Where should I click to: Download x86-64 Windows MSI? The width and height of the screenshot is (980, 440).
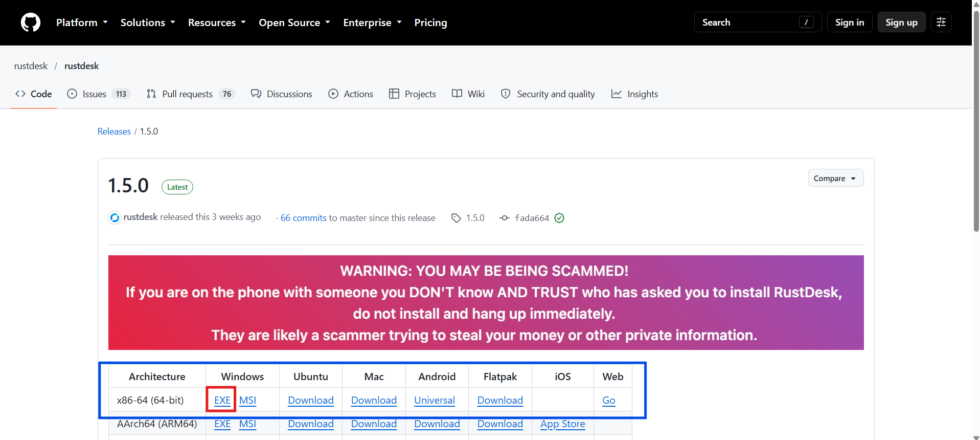coord(247,400)
